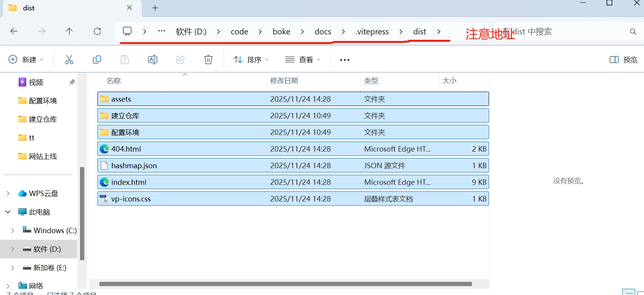
Task: Delete selection with trash icon
Action: coord(208,60)
